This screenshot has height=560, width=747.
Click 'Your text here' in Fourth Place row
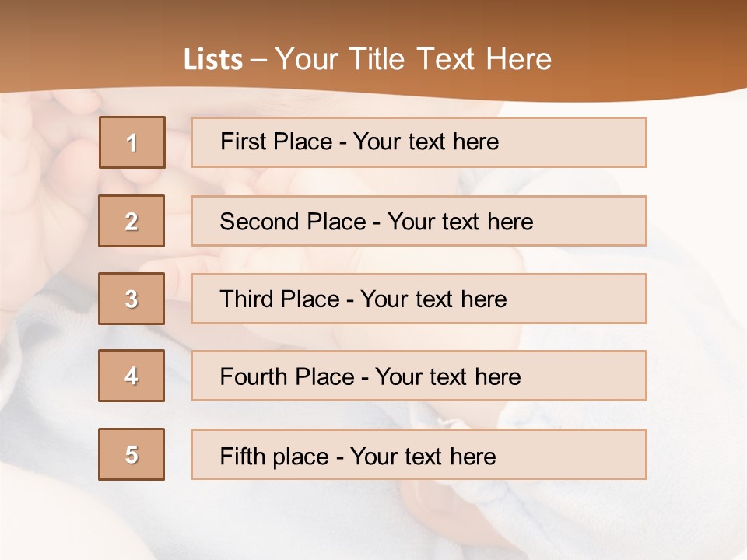pyautogui.click(x=447, y=377)
